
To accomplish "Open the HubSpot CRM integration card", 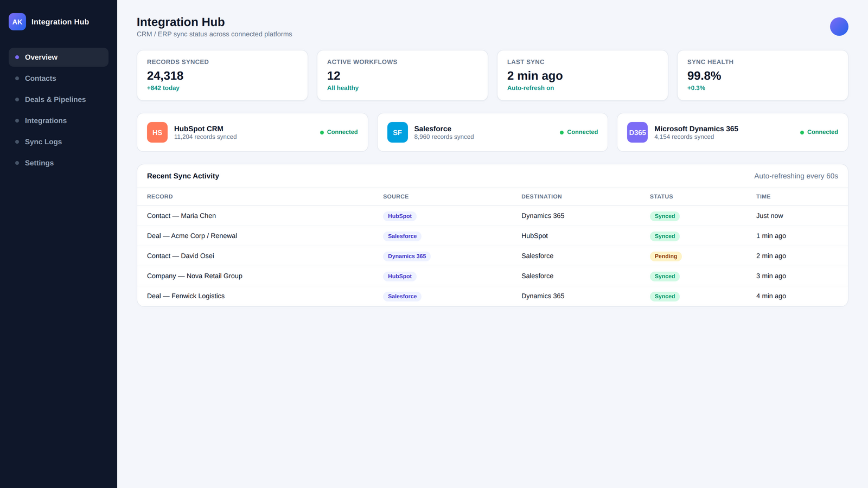I will tap(252, 132).
